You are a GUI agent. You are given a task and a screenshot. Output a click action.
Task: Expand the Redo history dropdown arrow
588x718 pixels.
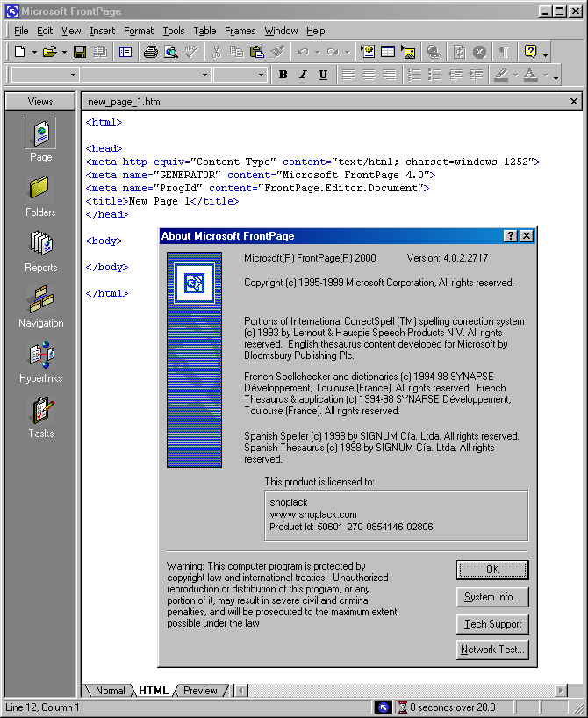tap(347, 52)
